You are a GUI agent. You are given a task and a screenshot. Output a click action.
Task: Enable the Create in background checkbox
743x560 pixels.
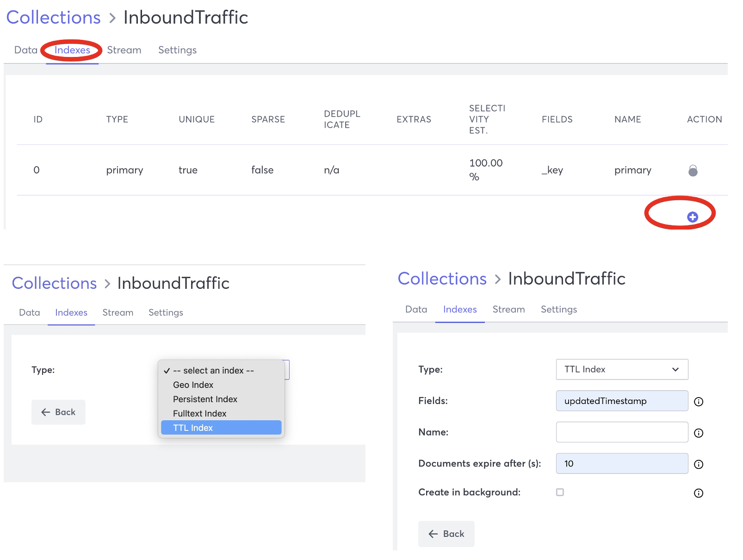tap(560, 492)
